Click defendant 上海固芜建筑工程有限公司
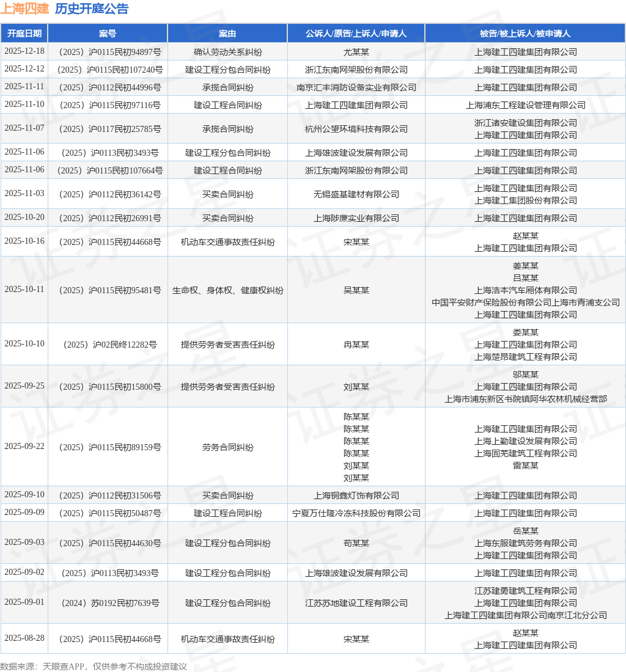 pyautogui.click(x=526, y=453)
